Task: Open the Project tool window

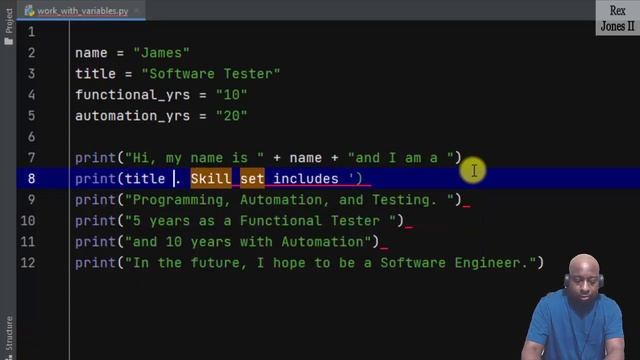Action: (x=9, y=27)
